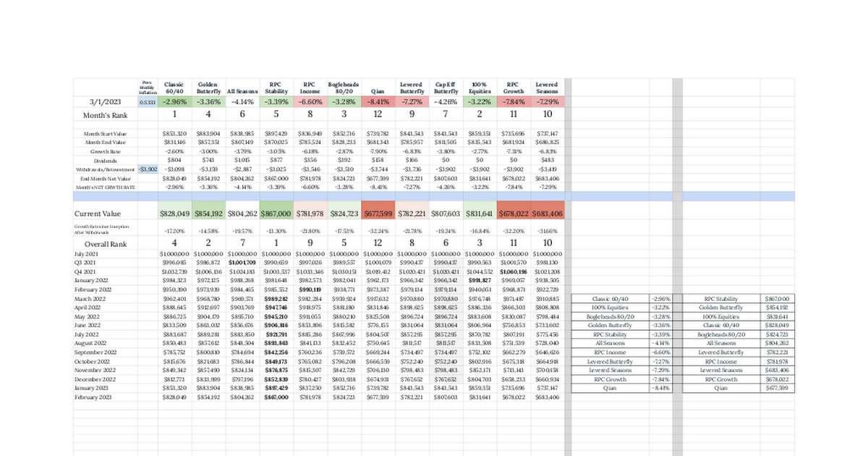Click the Overall Rank row label

pyautogui.click(x=106, y=244)
